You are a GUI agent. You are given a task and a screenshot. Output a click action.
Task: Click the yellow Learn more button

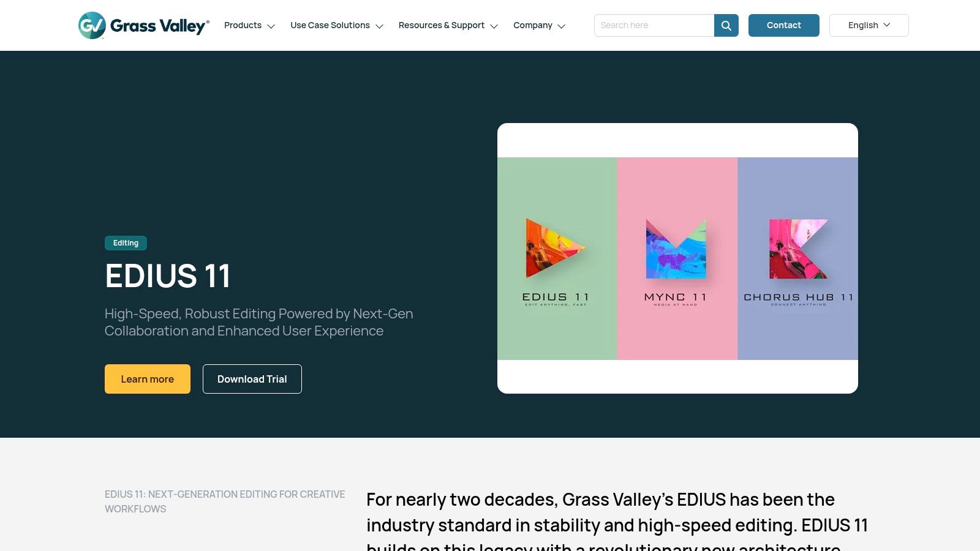coord(148,379)
